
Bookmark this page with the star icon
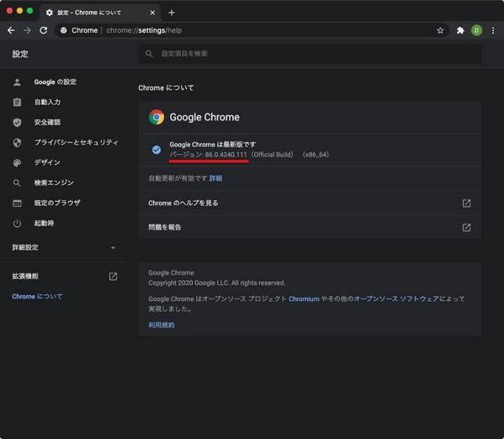point(440,30)
